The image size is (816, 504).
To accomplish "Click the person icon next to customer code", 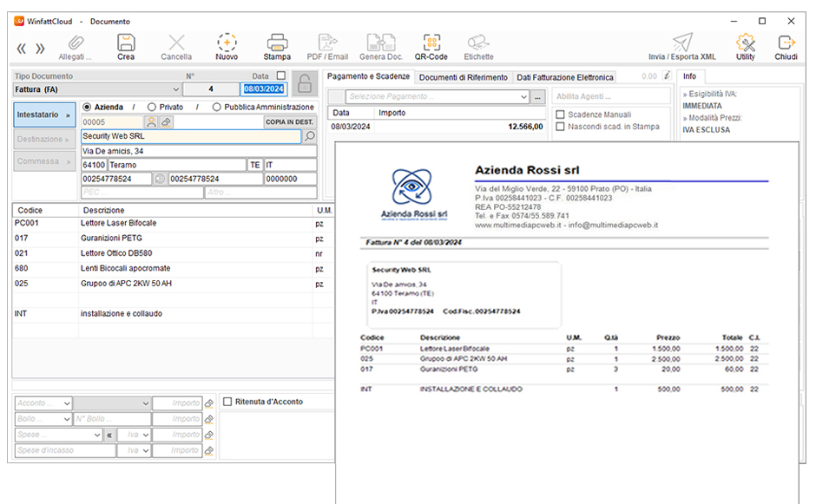I will point(151,122).
